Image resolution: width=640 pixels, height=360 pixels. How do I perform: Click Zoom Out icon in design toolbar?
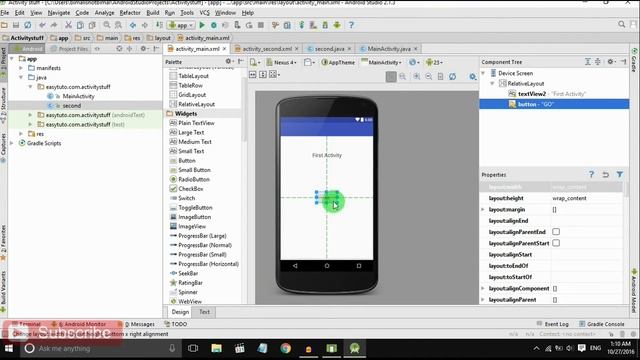[429, 76]
